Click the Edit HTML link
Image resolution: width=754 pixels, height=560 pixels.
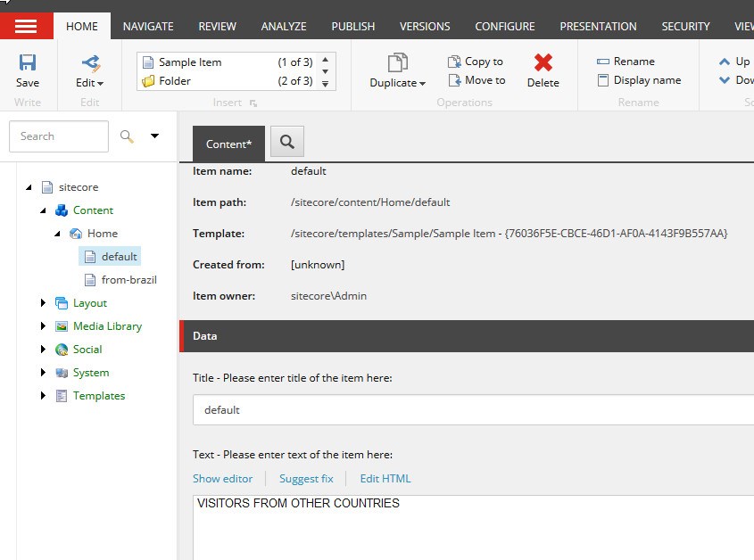(385, 478)
